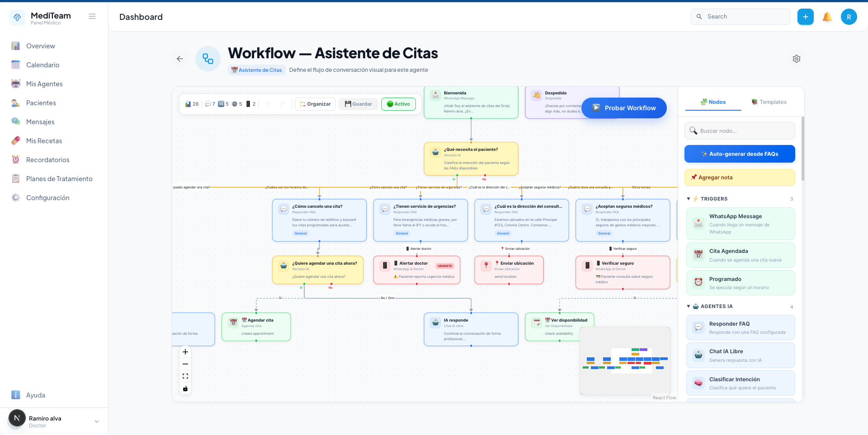This screenshot has width=868, height=435.
Task: Click the zoom-out minus control
Action: pyautogui.click(x=185, y=364)
